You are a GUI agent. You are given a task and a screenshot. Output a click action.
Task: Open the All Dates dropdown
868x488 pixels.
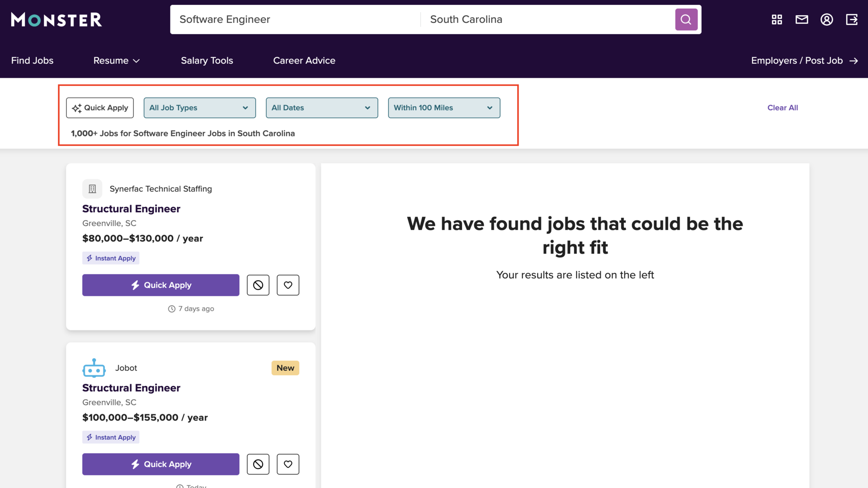(322, 108)
